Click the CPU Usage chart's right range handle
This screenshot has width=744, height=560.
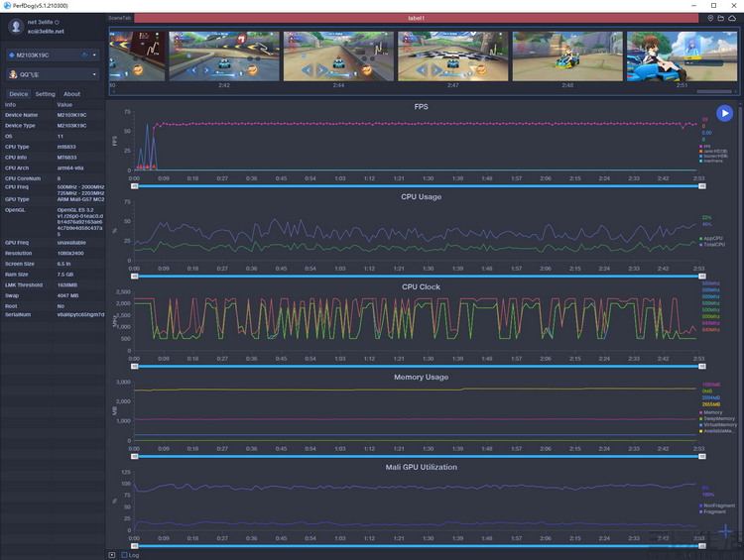702,277
